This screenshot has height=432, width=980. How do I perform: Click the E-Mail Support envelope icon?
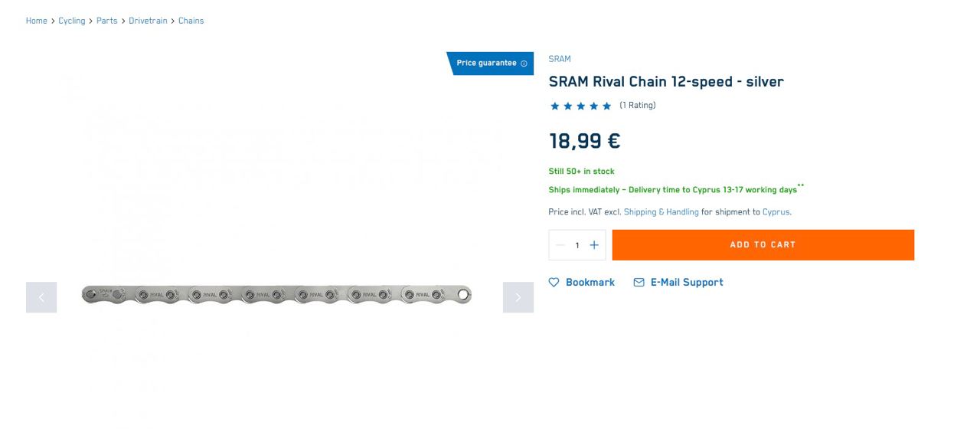[639, 283]
